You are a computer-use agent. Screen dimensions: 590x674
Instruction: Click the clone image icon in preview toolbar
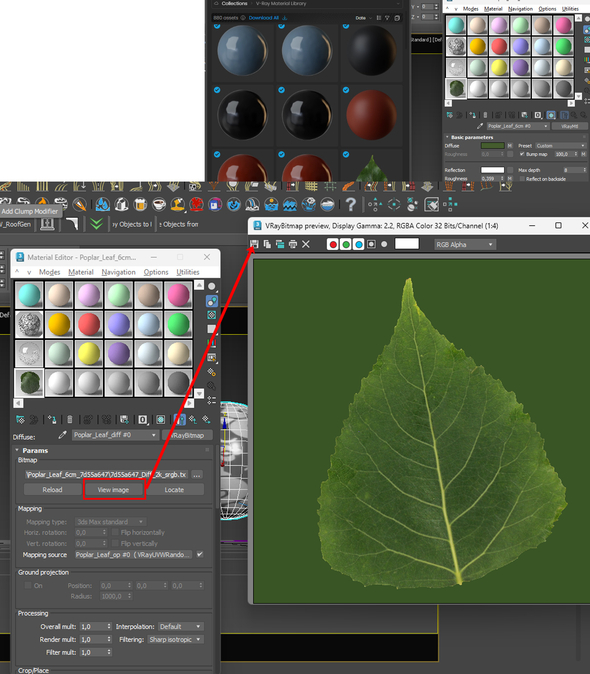click(267, 244)
